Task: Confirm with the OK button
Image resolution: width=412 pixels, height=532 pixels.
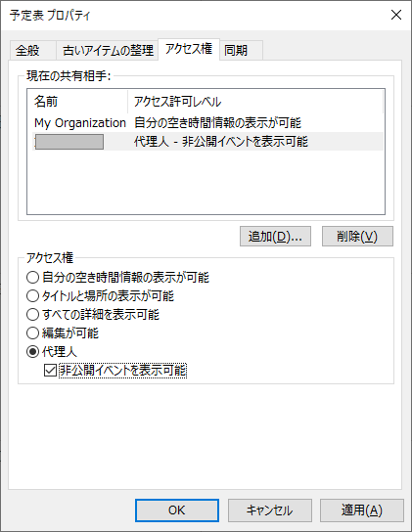Action: (x=177, y=510)
